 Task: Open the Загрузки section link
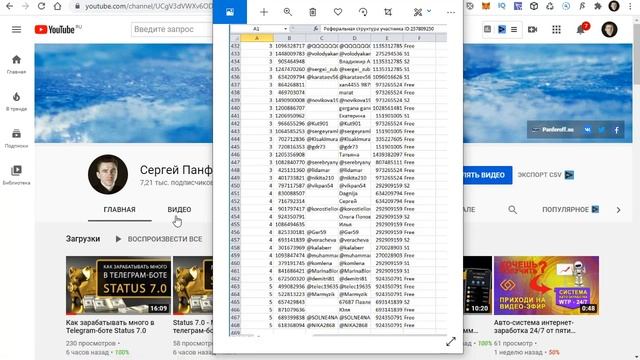click(83, 239)
